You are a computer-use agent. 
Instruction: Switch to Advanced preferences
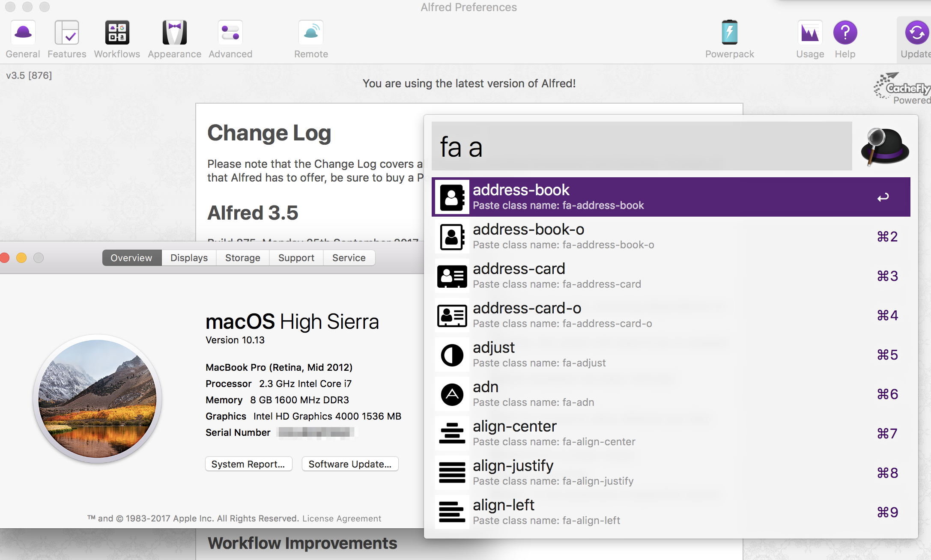coord(230,39)
